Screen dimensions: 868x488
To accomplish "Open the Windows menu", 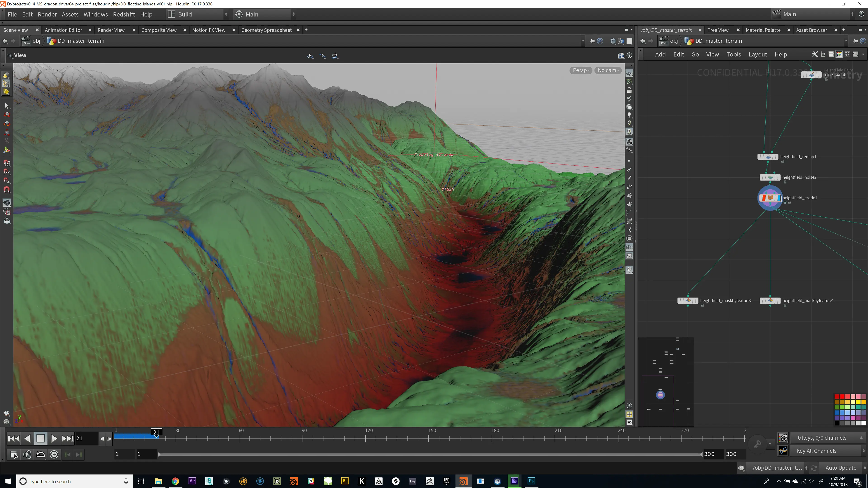I will 96,14.
